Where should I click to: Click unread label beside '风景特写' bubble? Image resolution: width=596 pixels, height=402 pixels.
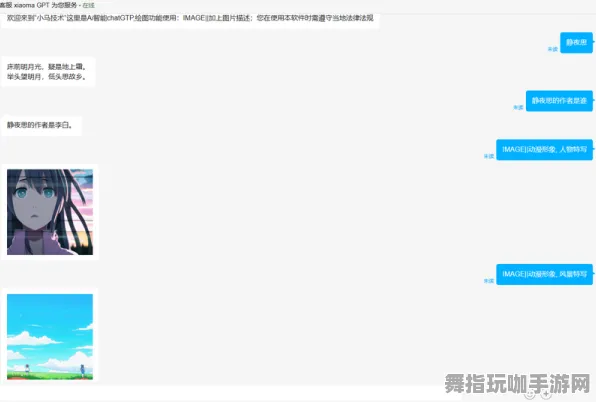click(489, 281)
